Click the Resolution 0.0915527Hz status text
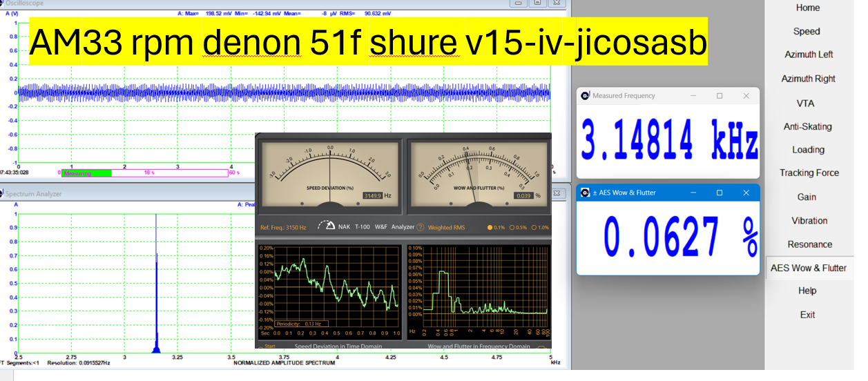This screenshot has height=381, width=868. point(82,362)
